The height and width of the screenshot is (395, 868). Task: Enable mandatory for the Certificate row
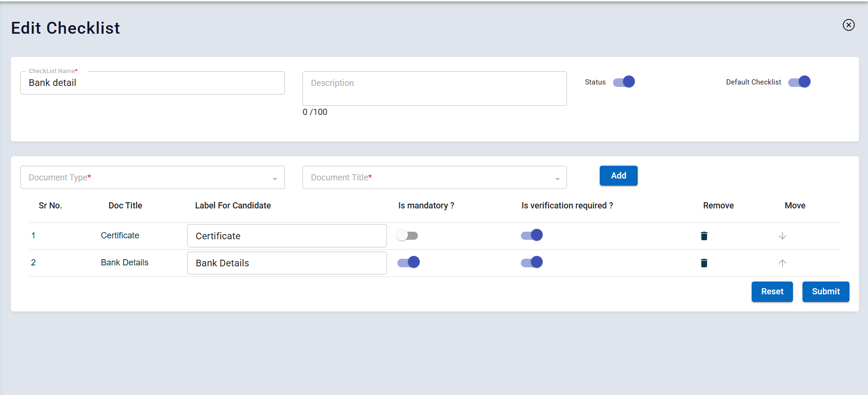coord(407,236)
